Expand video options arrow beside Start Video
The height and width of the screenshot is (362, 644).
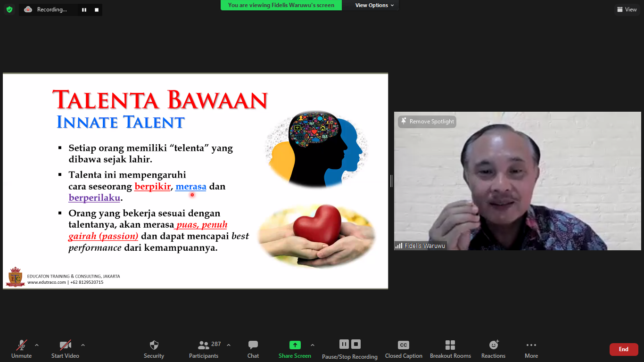pyautogui.click(x=83, y=345)
